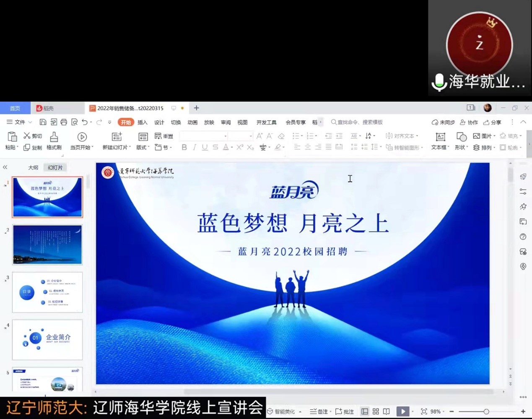Click the increase font size icon
The image size is (532, 419).
[260, 136]
